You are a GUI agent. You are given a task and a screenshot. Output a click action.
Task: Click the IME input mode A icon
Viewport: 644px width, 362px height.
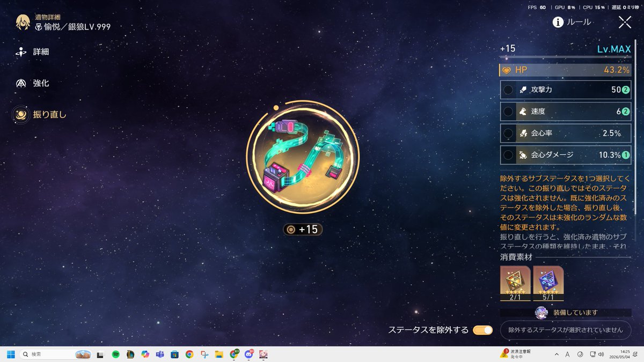(x=568, y=354)
